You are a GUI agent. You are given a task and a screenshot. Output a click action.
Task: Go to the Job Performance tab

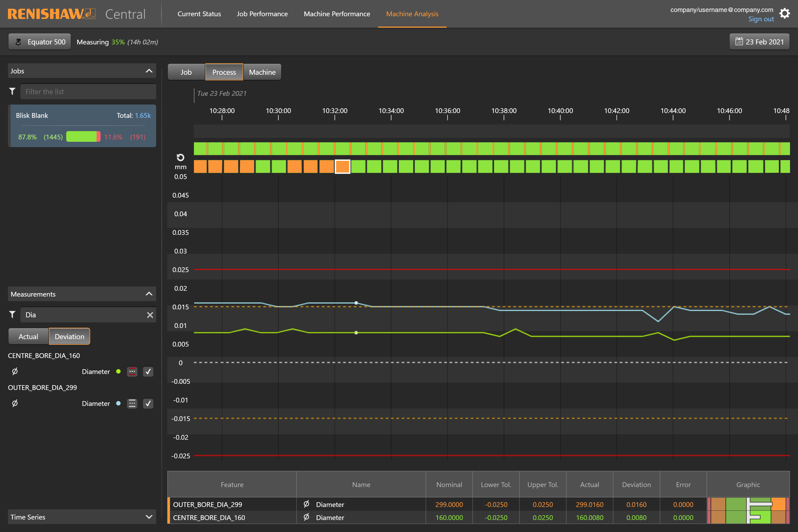click(262, 14)
